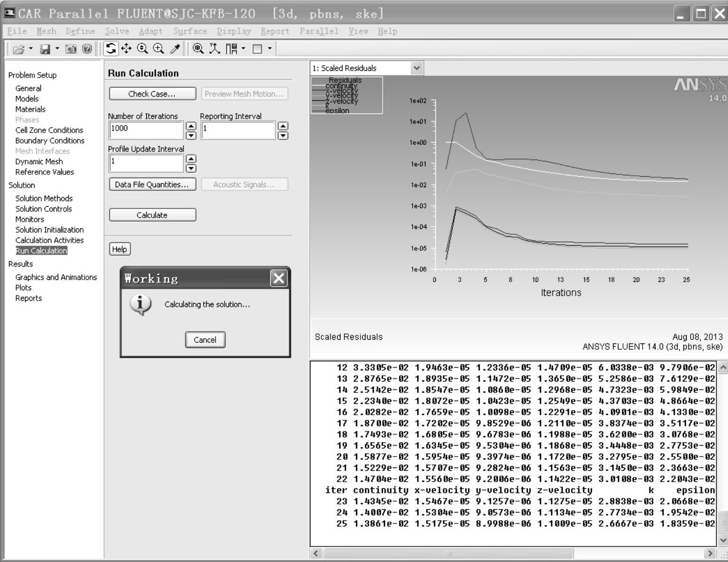This screenshot has width=728, height=562.
Task: Select Models in the navigation tree
Action: pyautogui.click(x=27, y=99)
